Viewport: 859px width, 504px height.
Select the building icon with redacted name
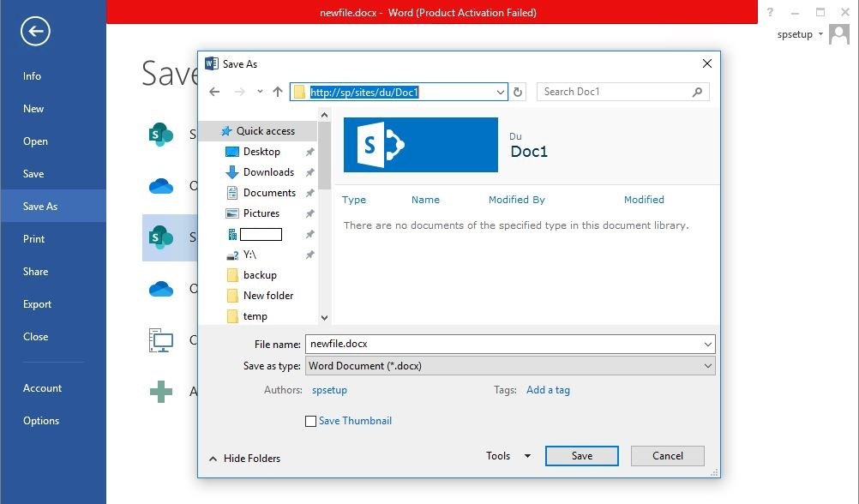tap(232, 235)
